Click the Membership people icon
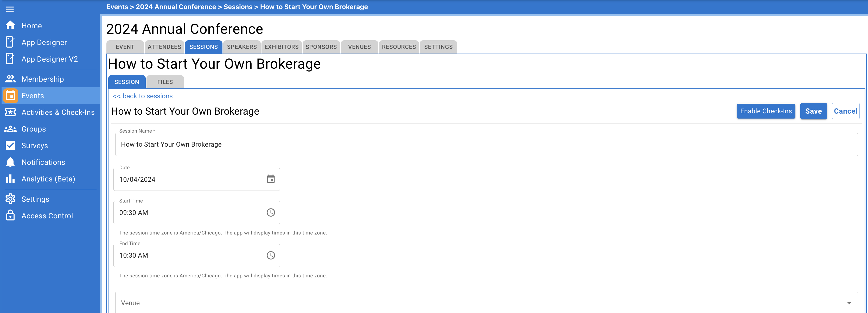 tap(10, 79)
